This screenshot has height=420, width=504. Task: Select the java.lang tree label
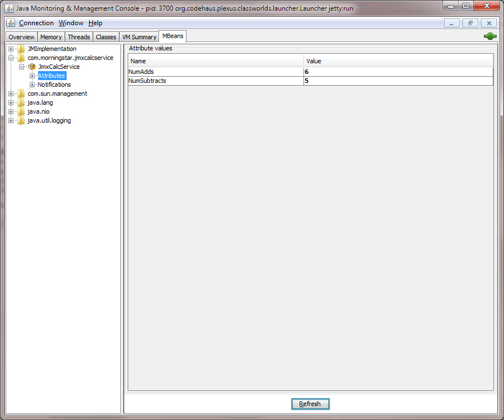(40, 103)
